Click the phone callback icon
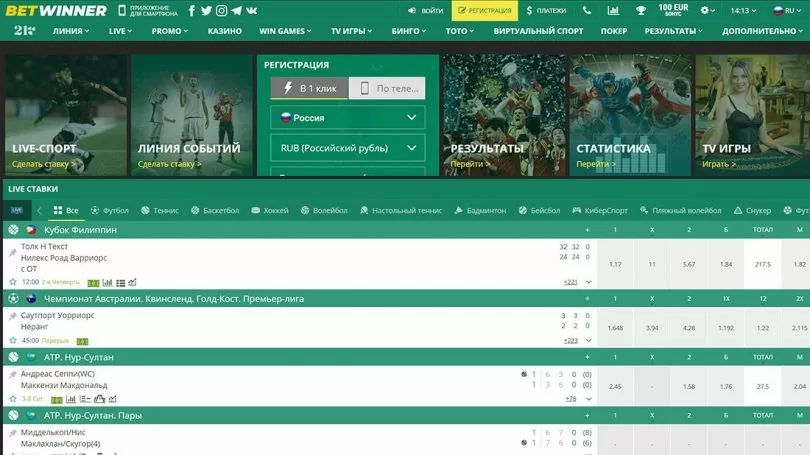810x455 pixels. (586, 10)
